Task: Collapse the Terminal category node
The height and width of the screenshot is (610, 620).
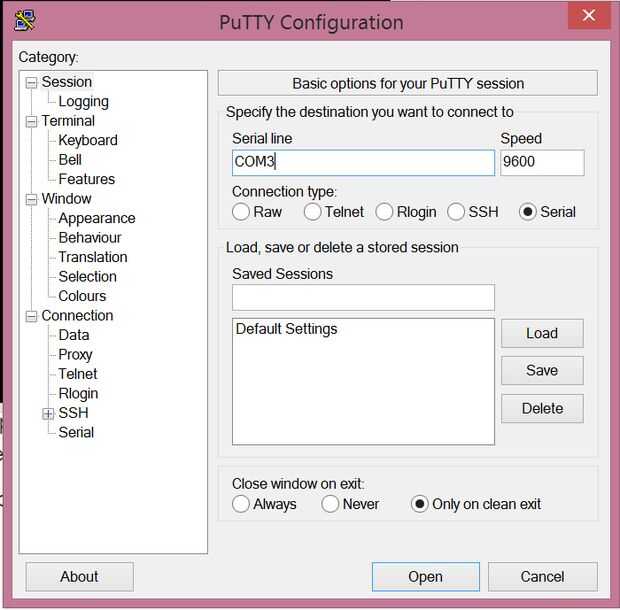Action: pyautogui.click(x=32, y=121)
